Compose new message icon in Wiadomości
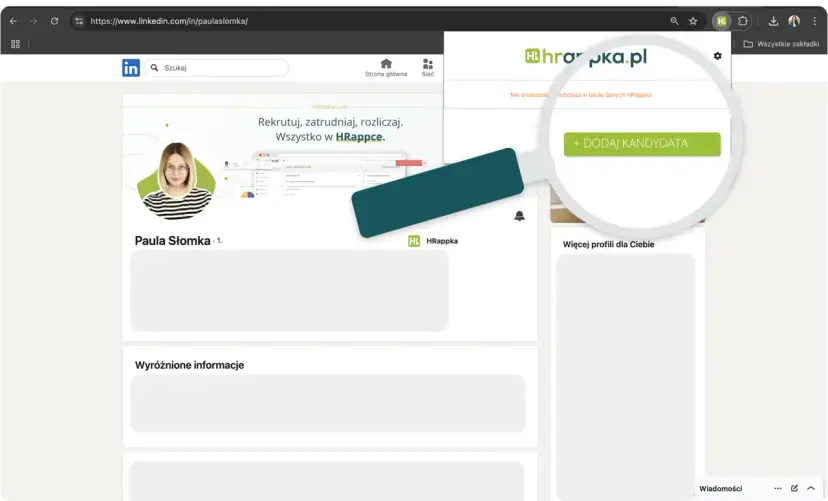The width and height of the screenshot is (828, 501). pyautogui.click(x=794, y=488)
